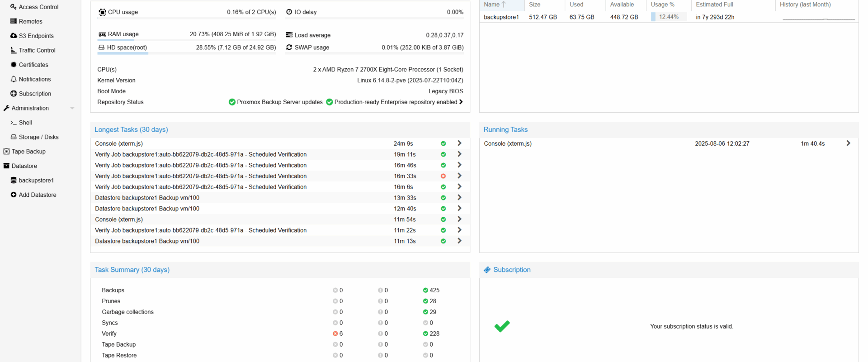
Task: Click the Add Datastore plus icon
Action: click(x=14, y=195)
